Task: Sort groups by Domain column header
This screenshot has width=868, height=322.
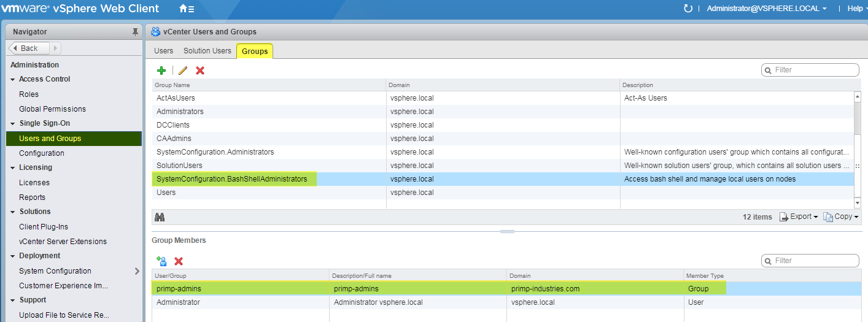Action: click(503, 85)
